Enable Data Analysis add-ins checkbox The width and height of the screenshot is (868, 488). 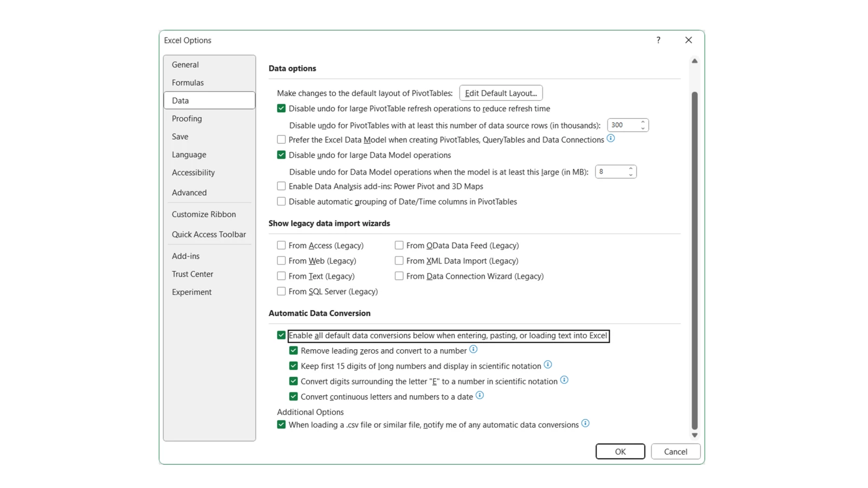(281, 186)
